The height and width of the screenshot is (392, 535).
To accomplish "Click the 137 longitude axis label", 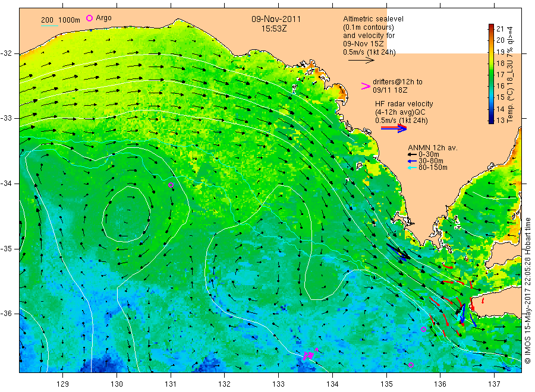I will click(x=494, y=384).
